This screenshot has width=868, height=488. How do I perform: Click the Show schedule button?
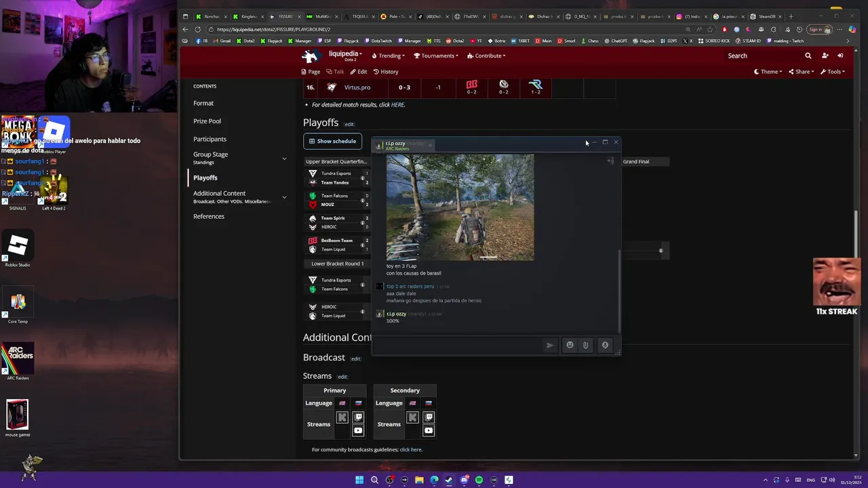point(332,141)
